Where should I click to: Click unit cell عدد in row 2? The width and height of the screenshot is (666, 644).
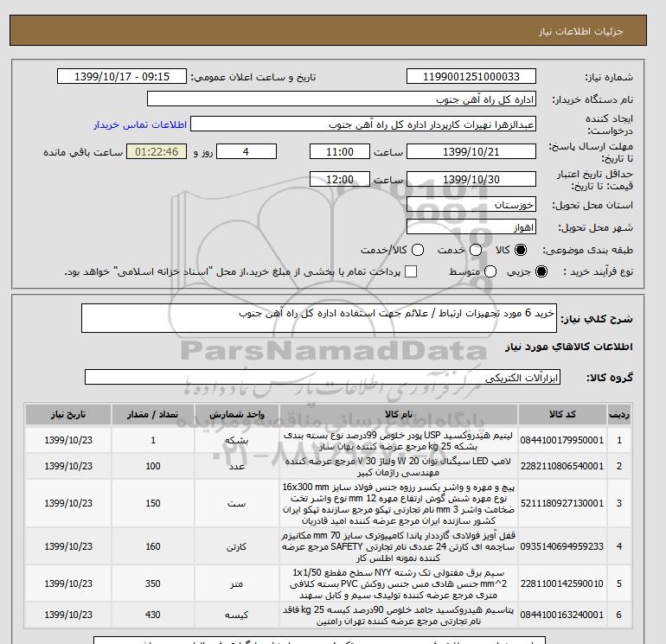coord(237,466)
